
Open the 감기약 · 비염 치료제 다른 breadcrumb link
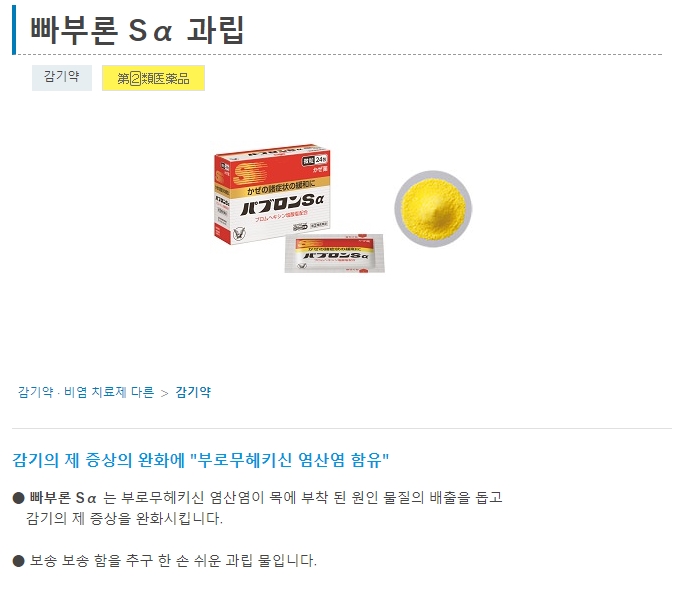[x=86, y=392]
